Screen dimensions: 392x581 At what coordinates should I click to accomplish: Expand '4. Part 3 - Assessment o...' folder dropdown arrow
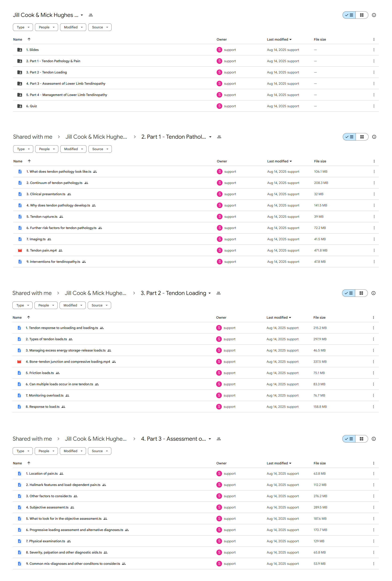(x=210, y=439)
